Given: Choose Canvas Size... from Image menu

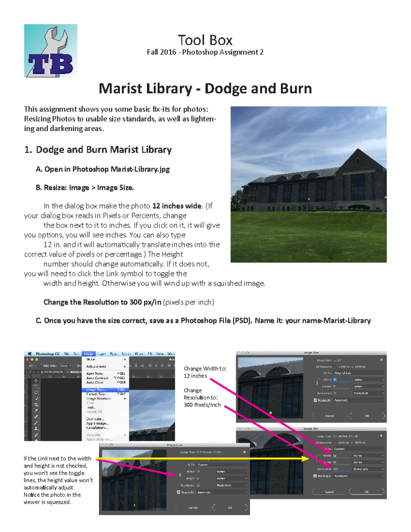Looking at the screenshot, I should (x=105, y=394).
